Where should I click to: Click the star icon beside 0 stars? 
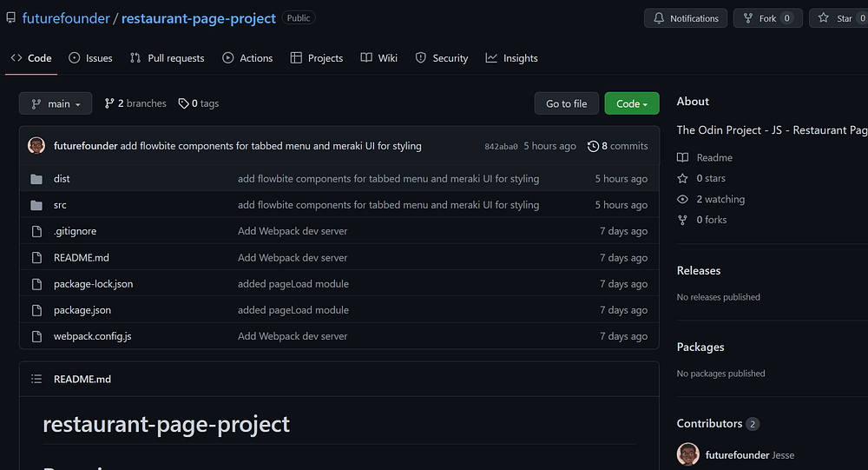[x=683, y=178]
